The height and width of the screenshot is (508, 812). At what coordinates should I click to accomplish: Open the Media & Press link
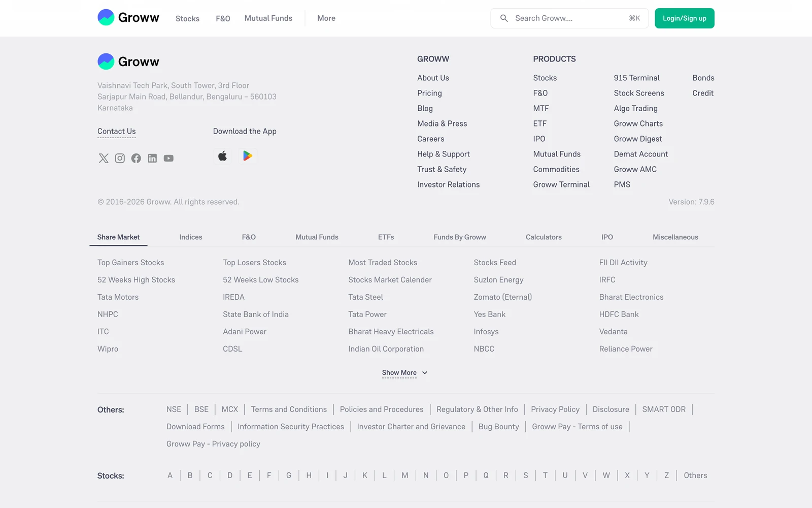442,123
